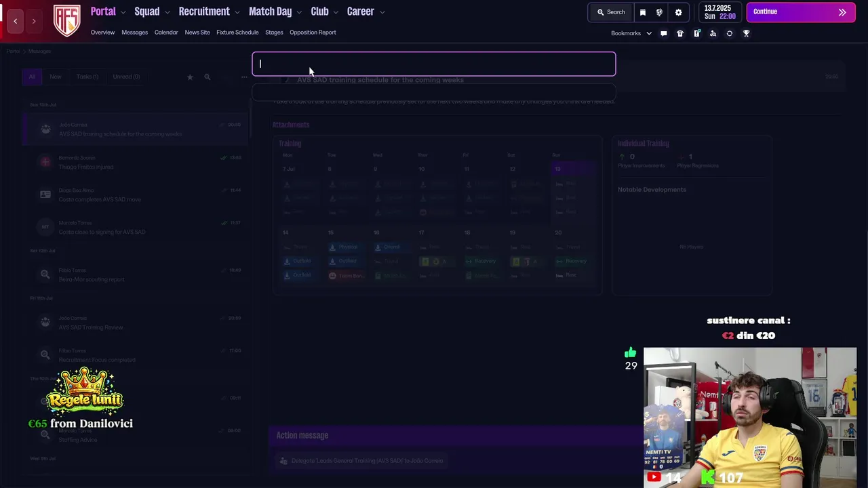
Task: Go to the Messages sub-tab
Action: tap(134, 33)
